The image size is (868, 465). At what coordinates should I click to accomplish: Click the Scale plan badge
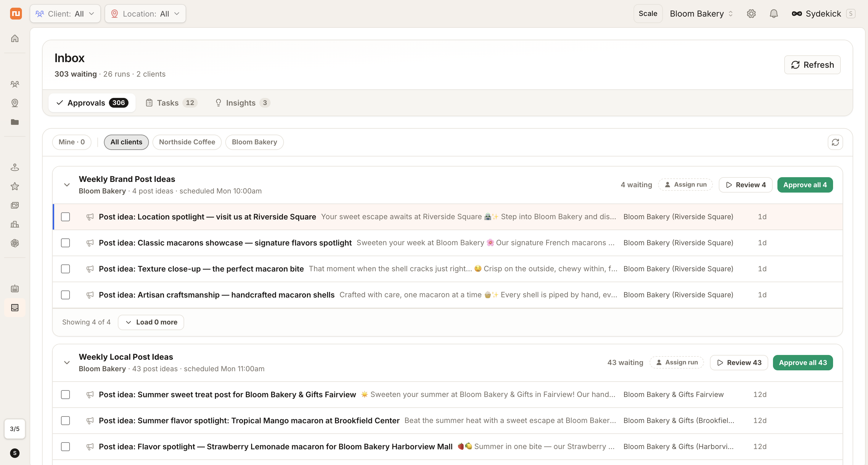pyautogui.click(x=648, y=14)
